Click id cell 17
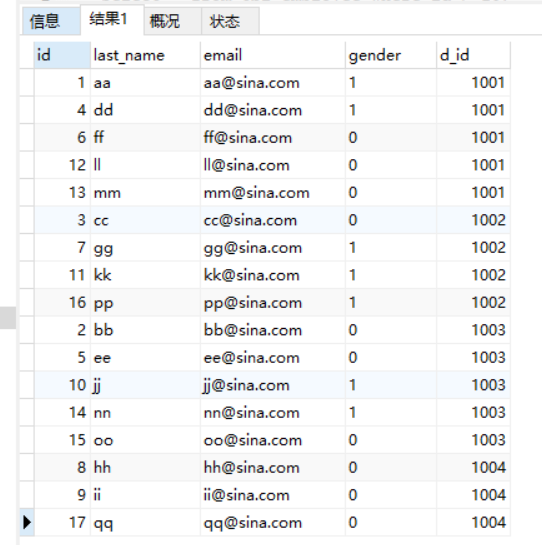The height and width of the screenshot is (545, 542). point(62,522)
